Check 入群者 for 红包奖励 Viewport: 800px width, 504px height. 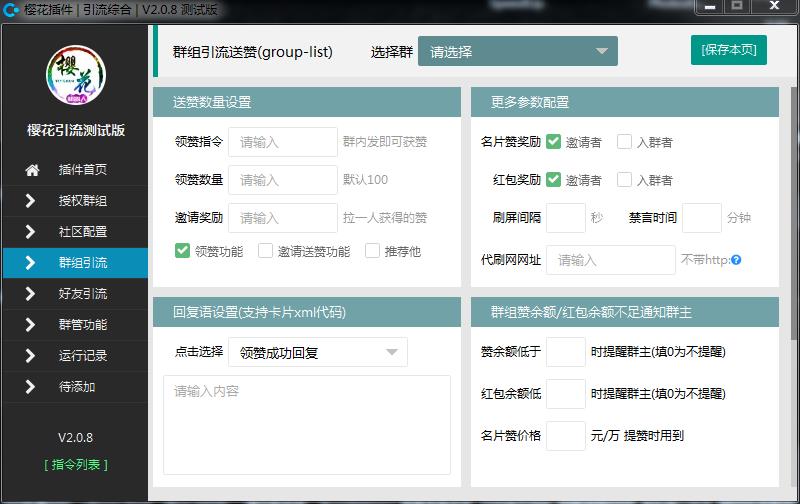(x=624, y=180)
